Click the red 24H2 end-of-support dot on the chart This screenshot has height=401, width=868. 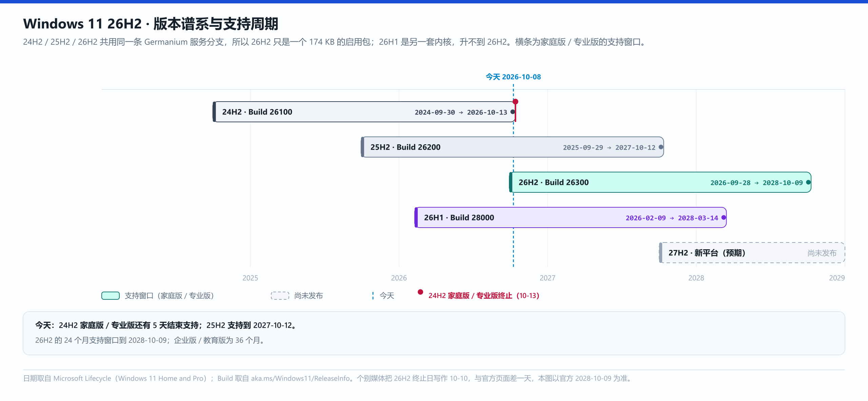[515, 102]
